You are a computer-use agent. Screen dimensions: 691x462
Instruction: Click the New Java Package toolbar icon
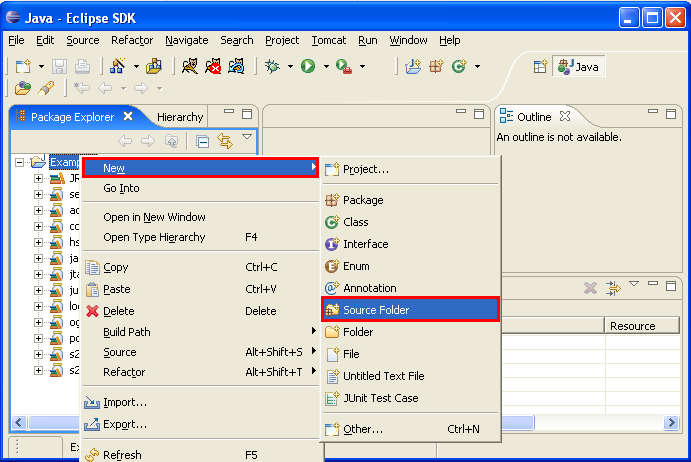pyautogui.click(x=436, y=66)
